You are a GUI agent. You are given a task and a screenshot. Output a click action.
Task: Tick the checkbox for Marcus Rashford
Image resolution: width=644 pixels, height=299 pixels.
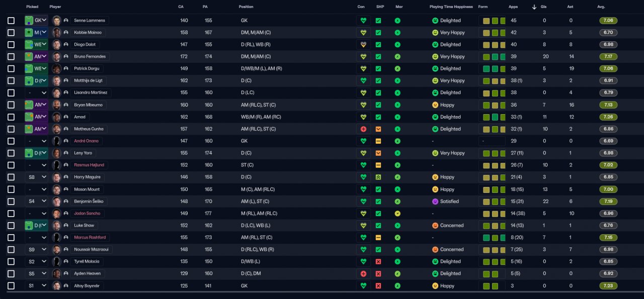(11, 238)
